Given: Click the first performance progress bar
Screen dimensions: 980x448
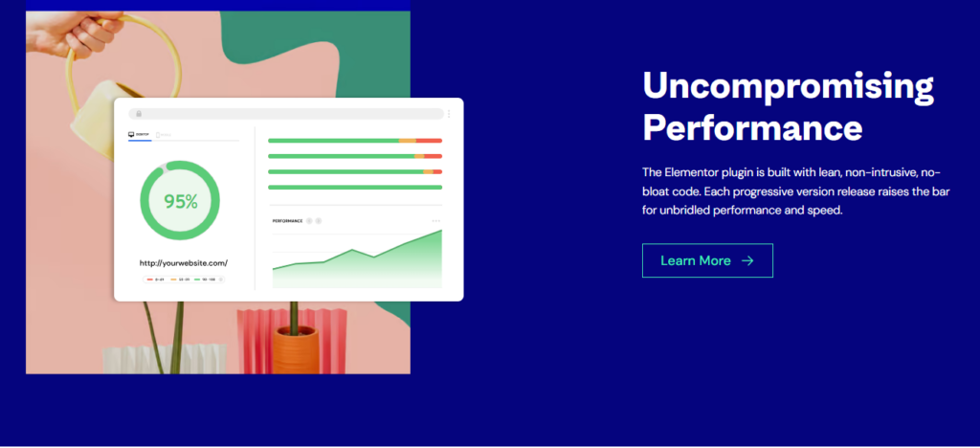Looking at the screenshot, I should 354,141.
